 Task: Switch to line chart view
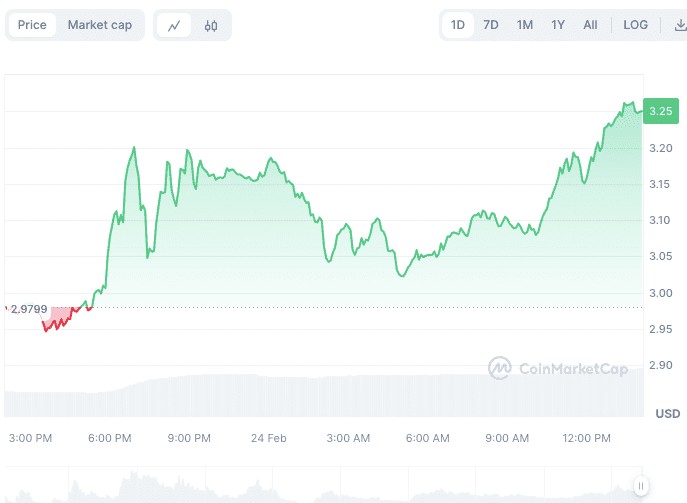174,25
